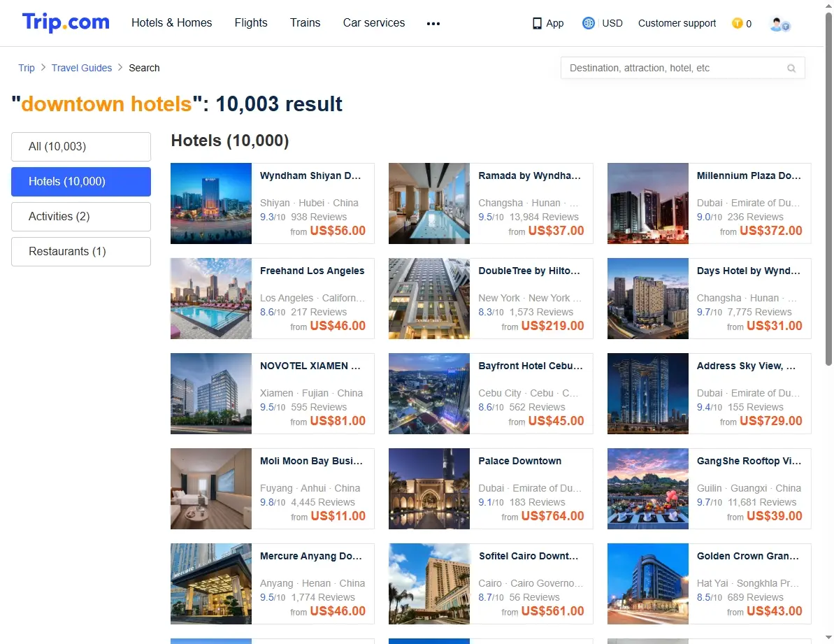The width and height of the screenshot is (834, 644).
Task: Select the Restaurants (1) filter
Action: 81,252
